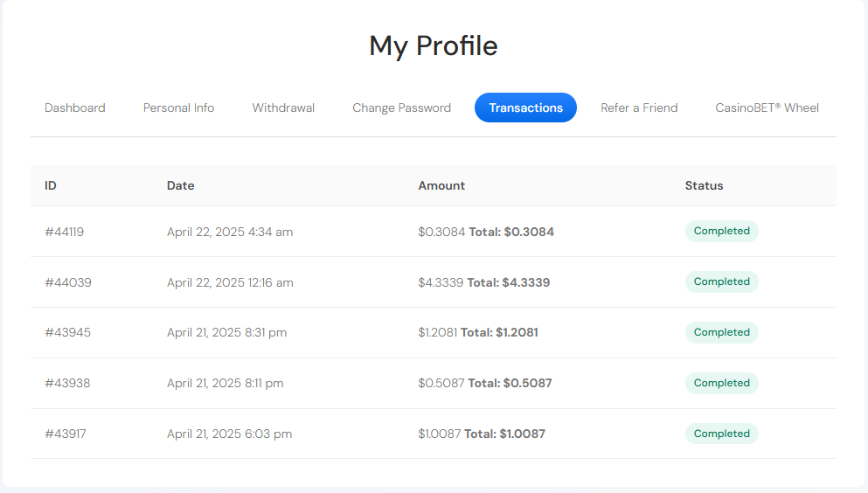Click transaction ID #44119
Image resolution: width=868 pixels, height=493 pixels.
click(x=65, y=232)
